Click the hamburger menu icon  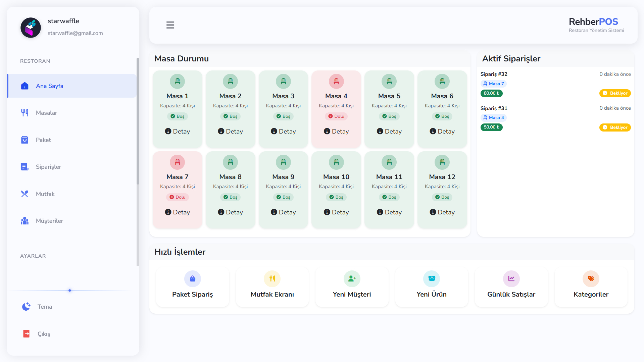pyautogui.click(x=170, y=25)
